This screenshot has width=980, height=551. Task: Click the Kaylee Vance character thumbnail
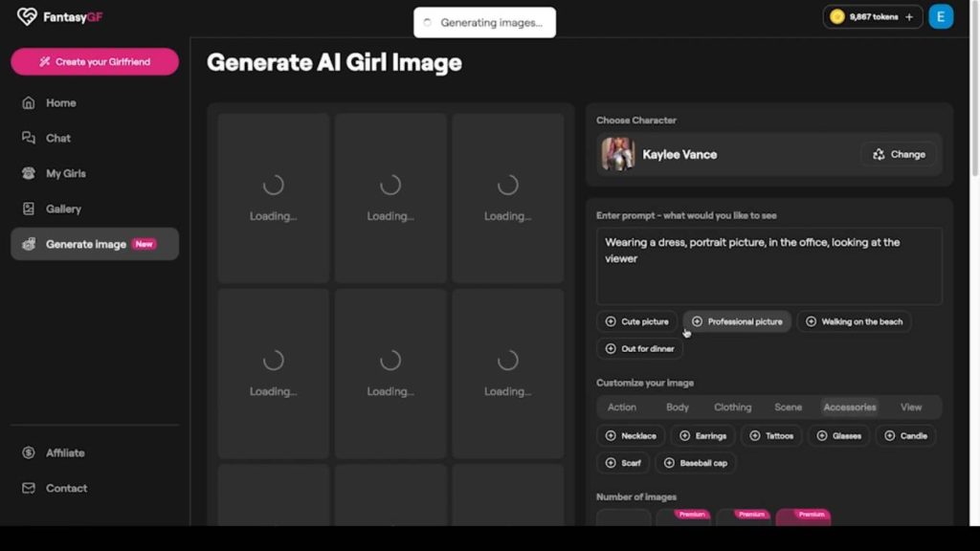[617, 154]
